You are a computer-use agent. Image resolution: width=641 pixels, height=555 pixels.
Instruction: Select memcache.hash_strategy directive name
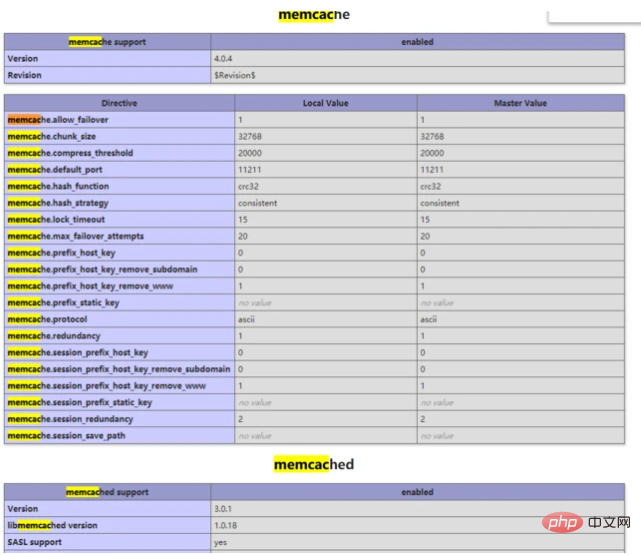58,203
